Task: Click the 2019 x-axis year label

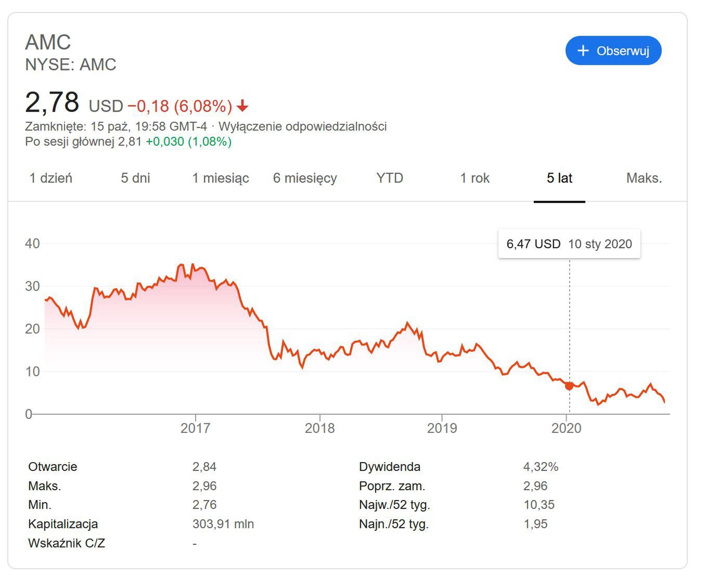Action: pyautogui.click(x=442, y=428)
